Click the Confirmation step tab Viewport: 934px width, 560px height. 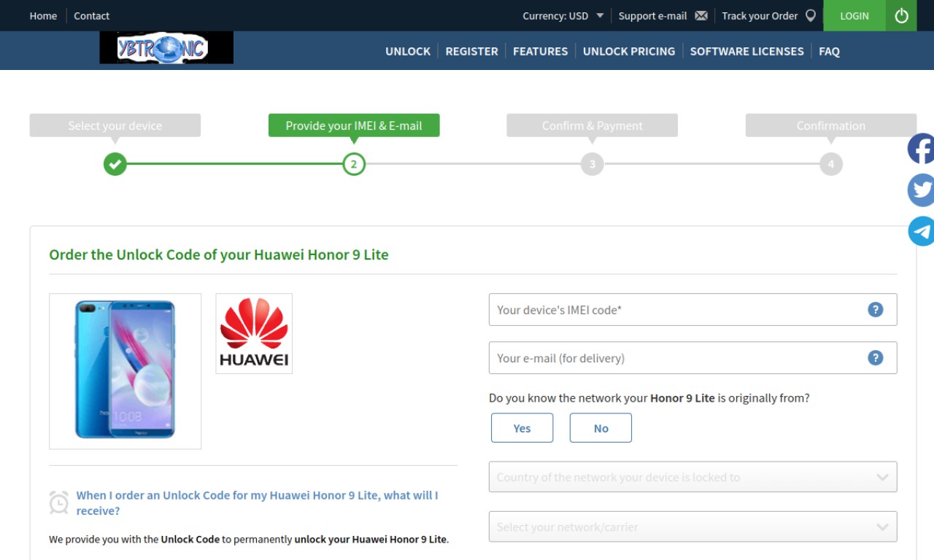[x=831, y=125]
